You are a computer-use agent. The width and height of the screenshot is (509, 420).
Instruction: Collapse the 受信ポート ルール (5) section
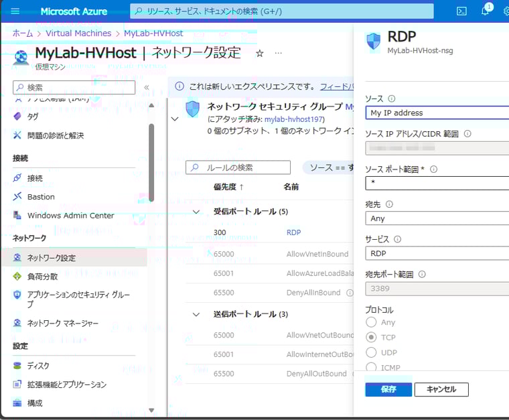(196, 212)
